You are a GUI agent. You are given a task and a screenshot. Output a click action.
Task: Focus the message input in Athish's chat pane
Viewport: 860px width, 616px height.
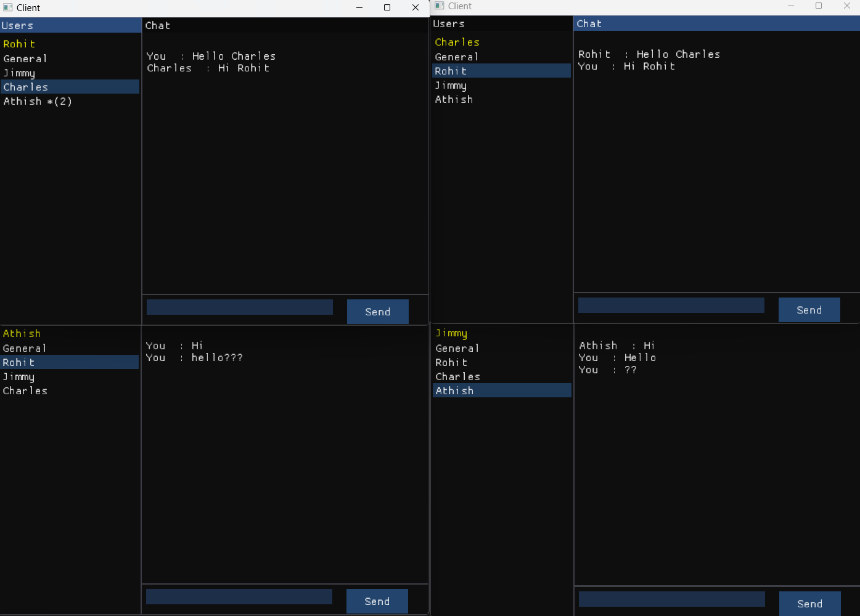click(x=239, y=596)
